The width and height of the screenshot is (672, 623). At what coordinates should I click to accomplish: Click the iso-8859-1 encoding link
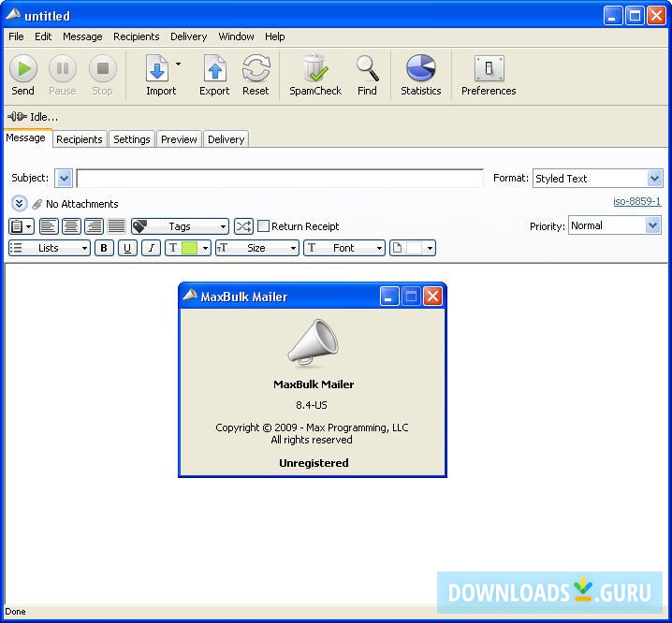[636, 201]
